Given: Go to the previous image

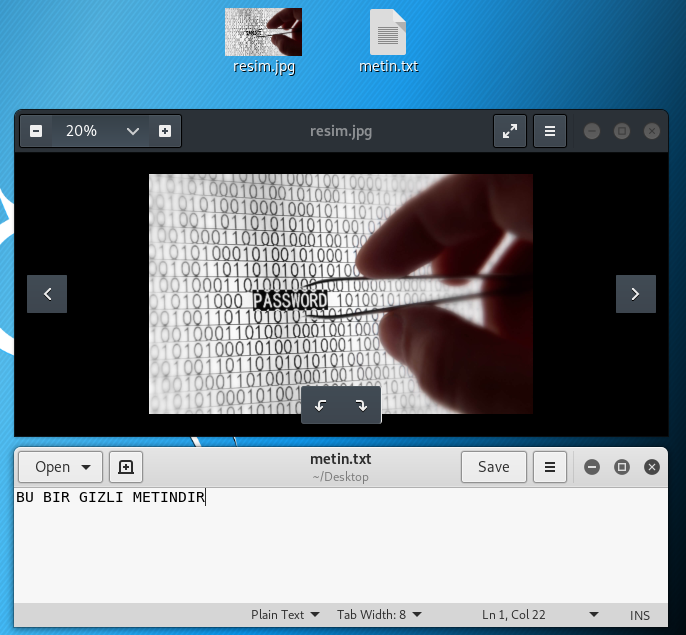Looking at the screenshot, I should (x=47, y=294).
